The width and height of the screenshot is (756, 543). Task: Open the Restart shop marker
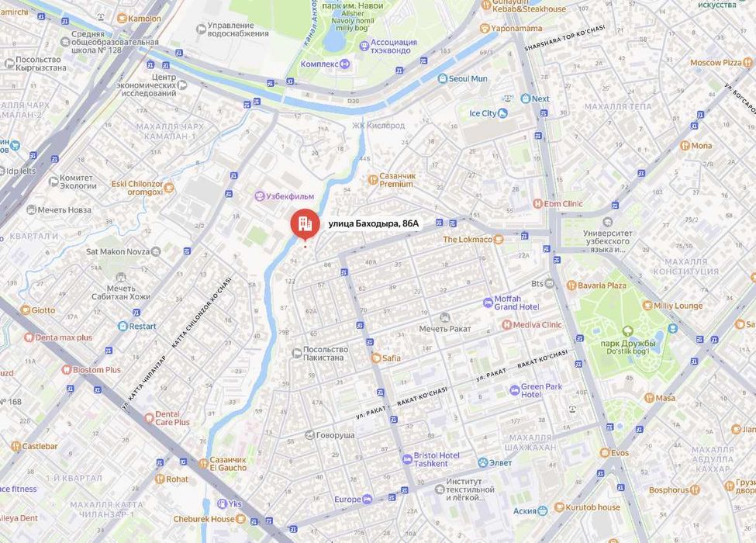click(x=123, y=326)
